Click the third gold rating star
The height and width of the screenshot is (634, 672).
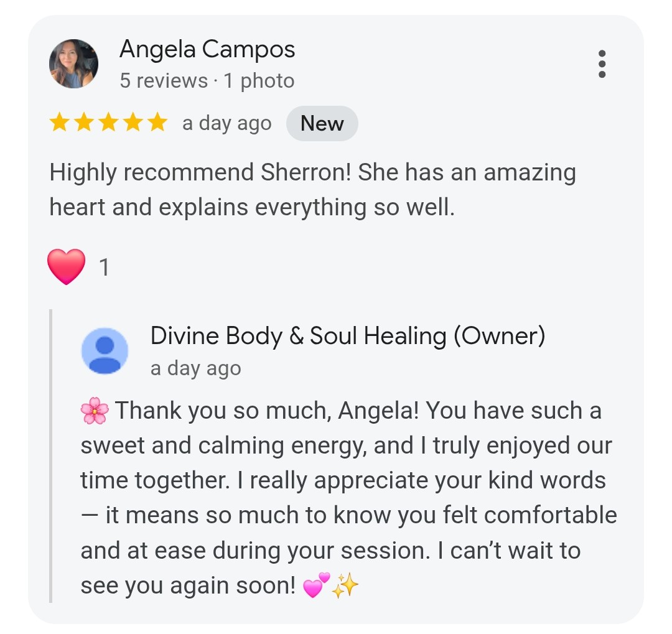pyautogui.click(x=108, y=122)
